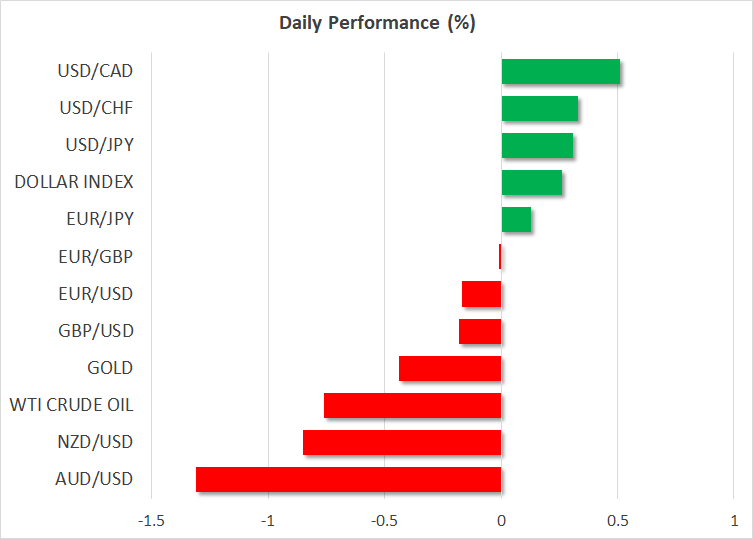Select the DOLLAR INDEX bar

[x=531, y=183]
